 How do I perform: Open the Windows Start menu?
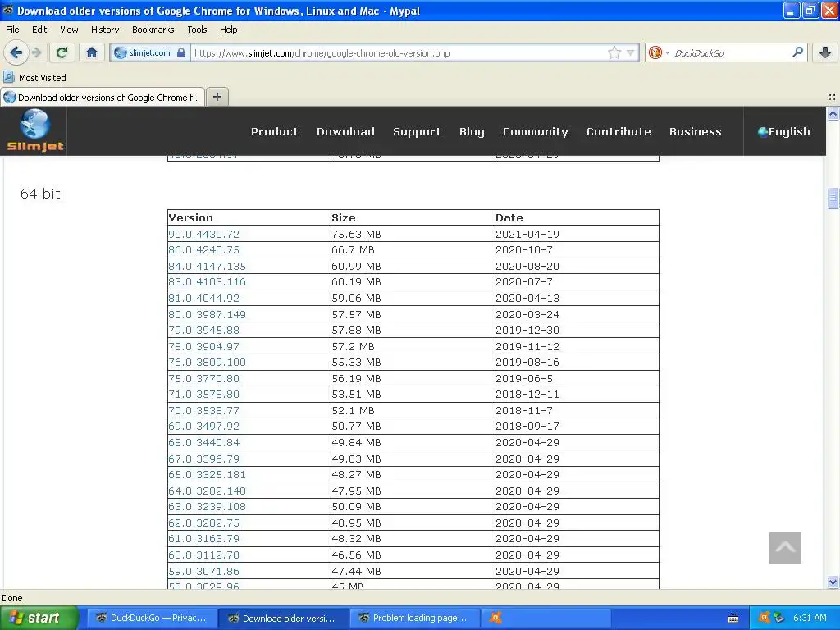[x=39, y=618]
